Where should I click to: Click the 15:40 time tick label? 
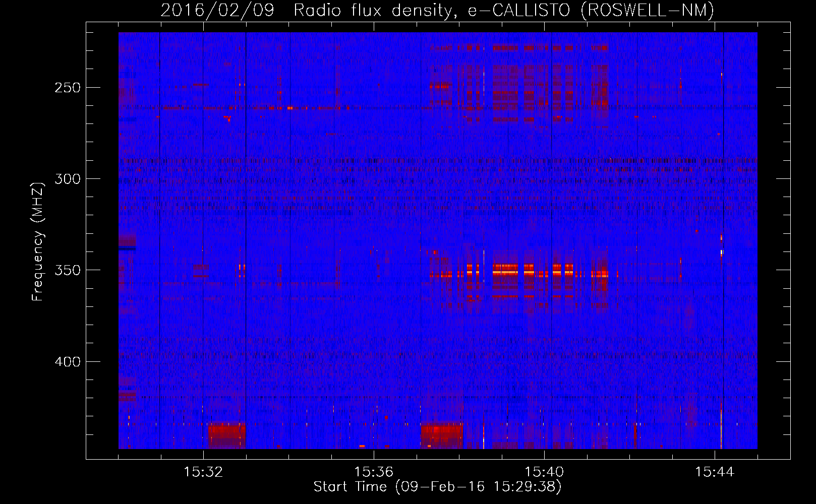[x=544, y=472]
